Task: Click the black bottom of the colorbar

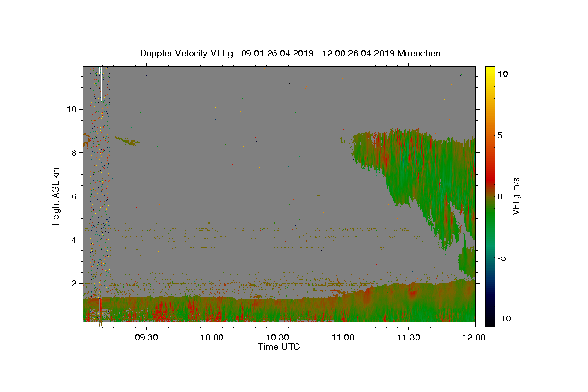Action: 490,321
